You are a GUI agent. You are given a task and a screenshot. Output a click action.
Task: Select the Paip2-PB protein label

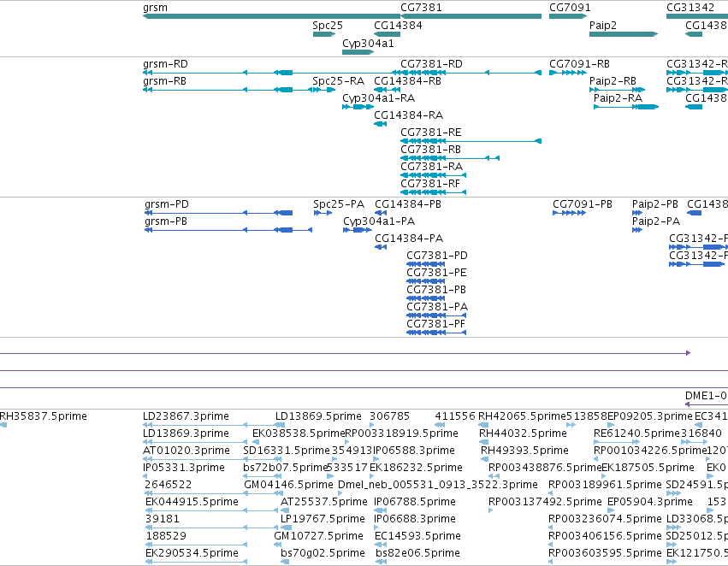(655, 204)
